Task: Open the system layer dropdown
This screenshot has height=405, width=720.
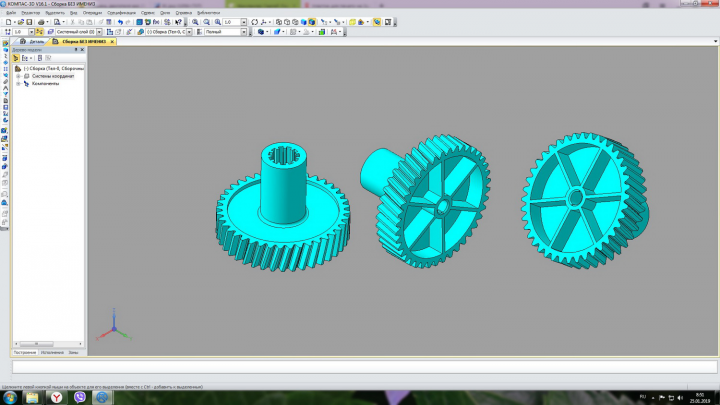Action: coord(99,32)
